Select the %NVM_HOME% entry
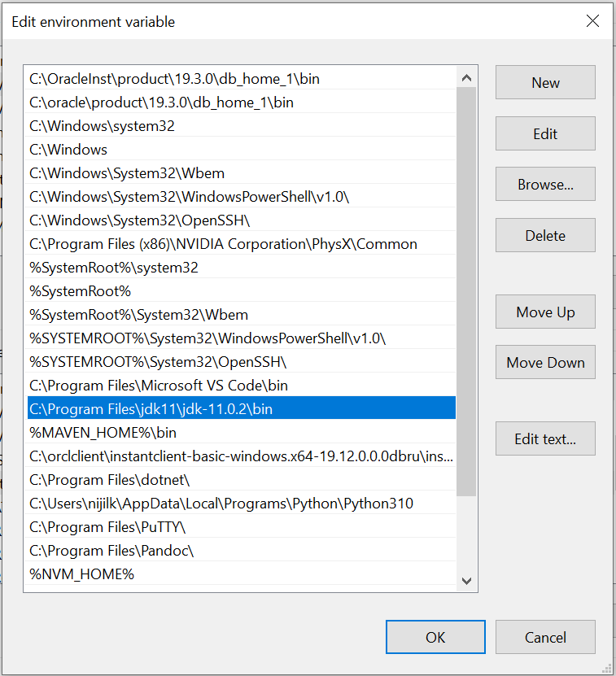The height and width of the screenshot is (676, 616). coord(81,574)
